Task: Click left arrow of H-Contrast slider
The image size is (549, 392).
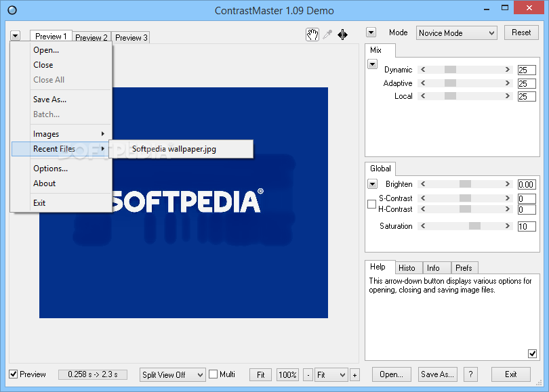Action: tap(423, 209)
